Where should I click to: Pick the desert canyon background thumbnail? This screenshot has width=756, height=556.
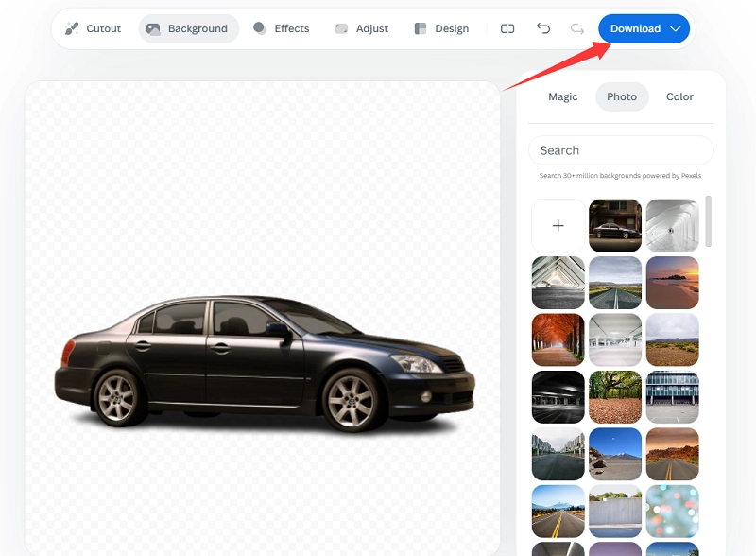point(672,454)
